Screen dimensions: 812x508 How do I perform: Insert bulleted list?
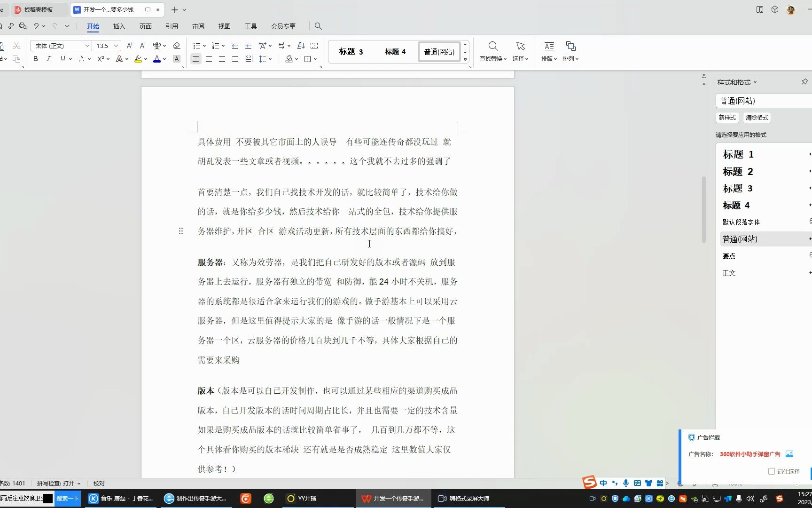coord(197,46)
